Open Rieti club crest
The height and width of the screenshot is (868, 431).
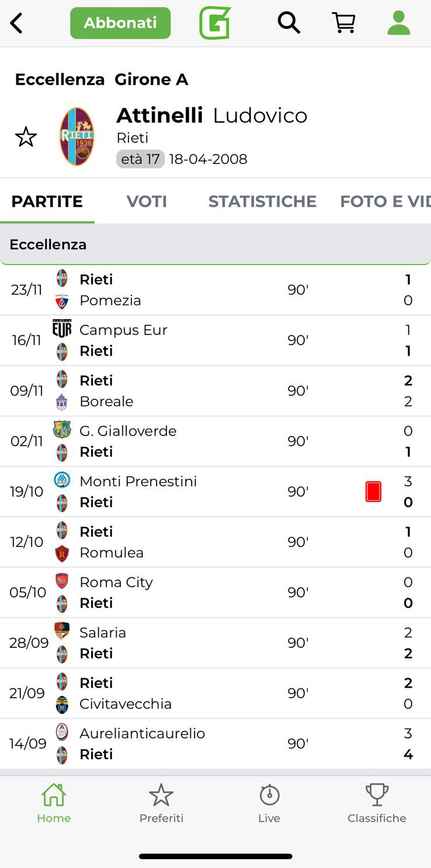77,137
